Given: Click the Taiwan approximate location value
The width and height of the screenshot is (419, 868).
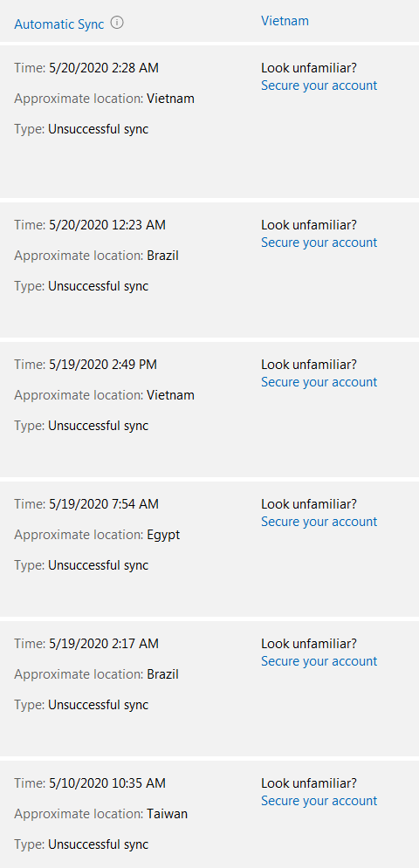Looking at the screenshot, I should pos(168,814).
